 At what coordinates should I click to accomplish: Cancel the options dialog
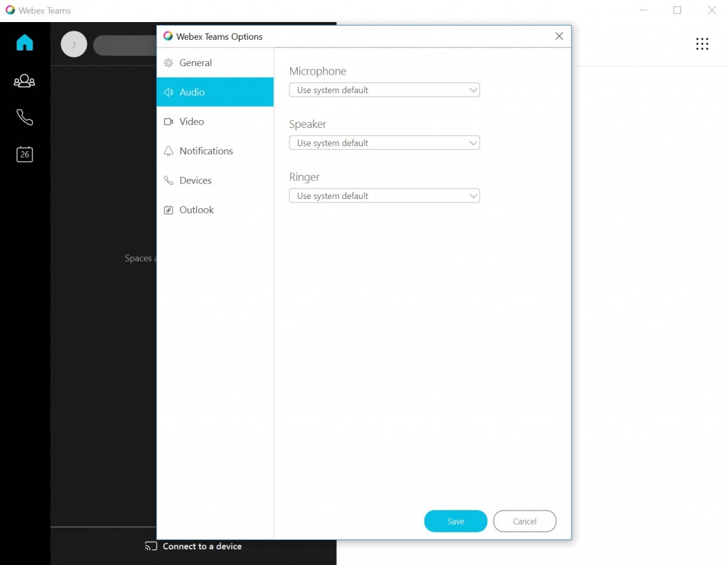(x=525, y=521)
